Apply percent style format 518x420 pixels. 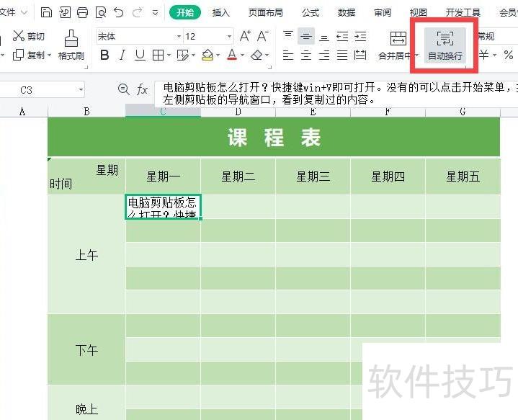(509, 55)
